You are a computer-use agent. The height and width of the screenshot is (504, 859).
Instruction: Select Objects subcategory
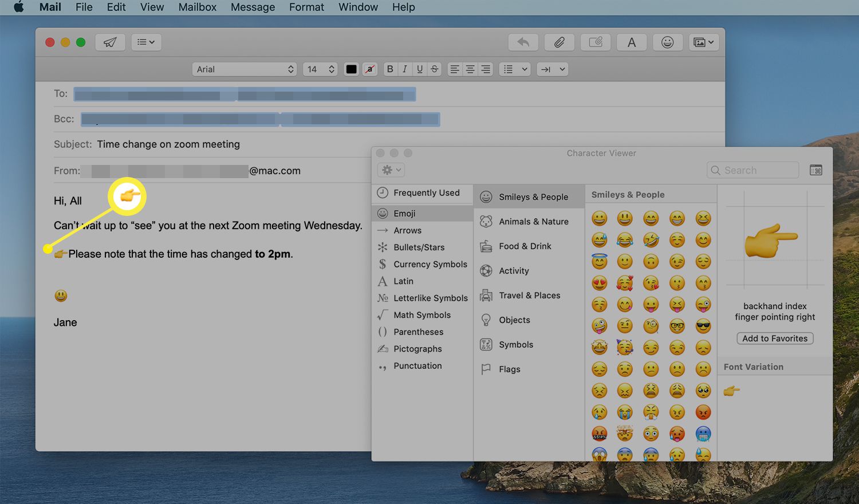point(529,320)
